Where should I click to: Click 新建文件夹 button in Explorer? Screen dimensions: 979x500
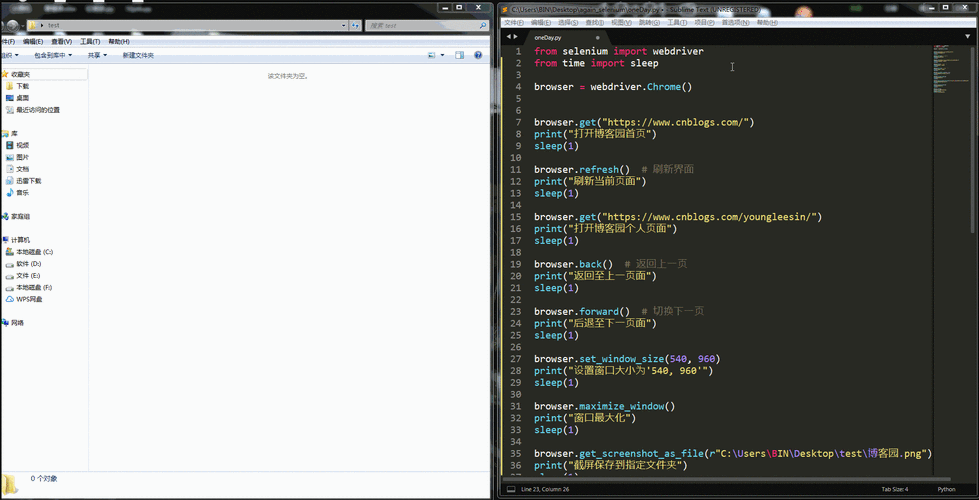click(138, 56)
